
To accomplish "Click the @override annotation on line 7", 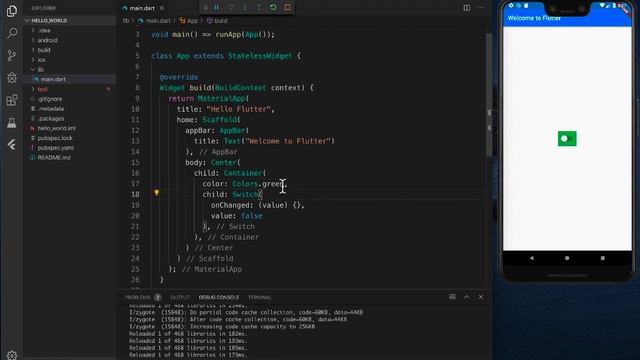I will click(179, 77).
